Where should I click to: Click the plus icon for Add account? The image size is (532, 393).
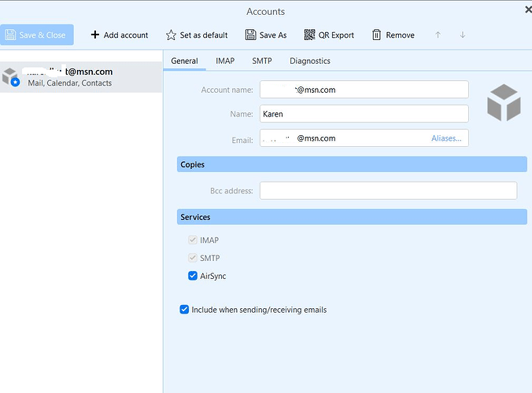95,35
